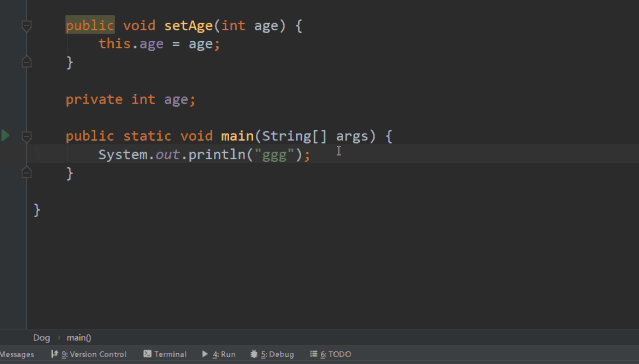Click the italic 'out' field
The image size is (639, 364).
pos(167,155)
